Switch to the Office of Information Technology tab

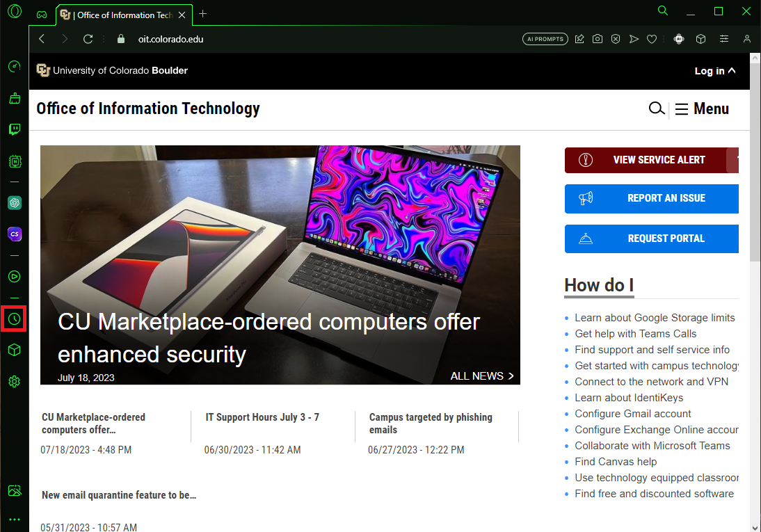(123, 15)
